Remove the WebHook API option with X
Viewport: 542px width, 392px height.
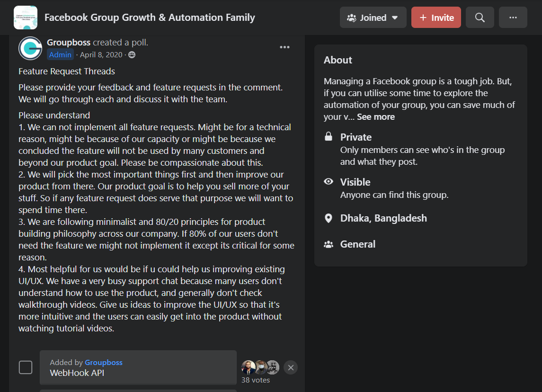291,367
